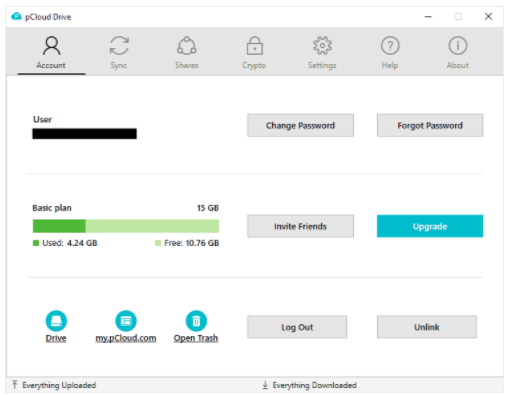Open the Account tab person icon
The image size is (510, 395).
(x=51, y=46)
